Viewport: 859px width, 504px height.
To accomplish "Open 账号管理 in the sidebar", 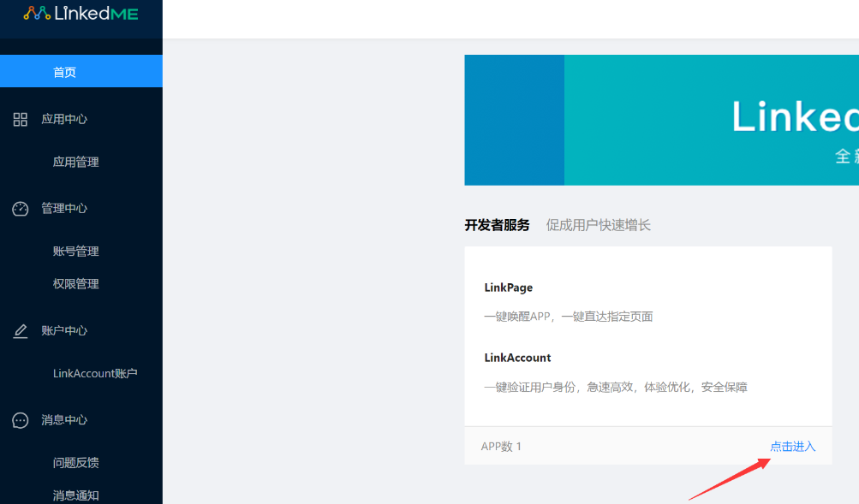I will point(75,252).
